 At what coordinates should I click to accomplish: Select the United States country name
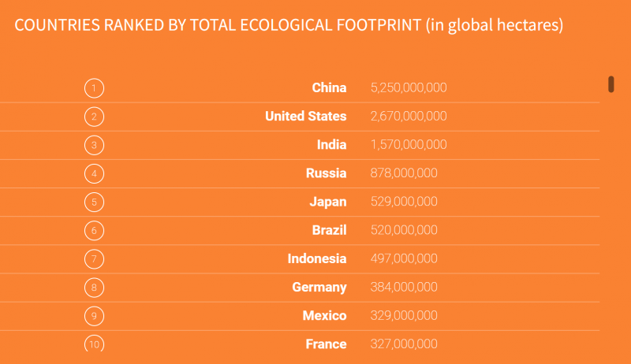click(x=305, y=117)
